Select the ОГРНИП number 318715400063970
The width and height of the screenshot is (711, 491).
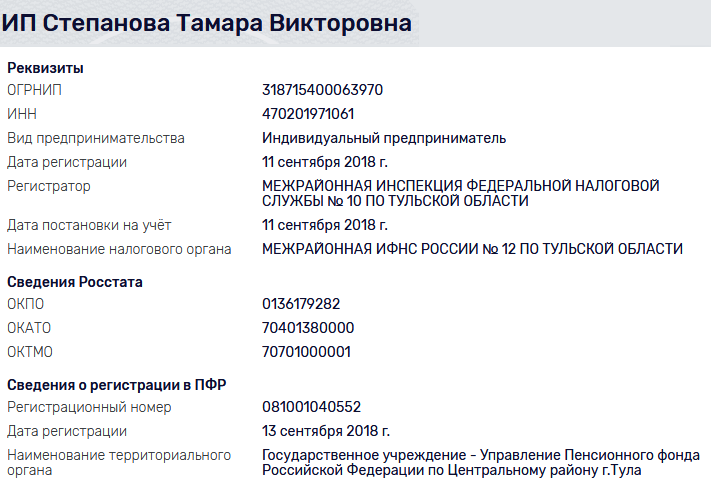click(x=322, y=90)
